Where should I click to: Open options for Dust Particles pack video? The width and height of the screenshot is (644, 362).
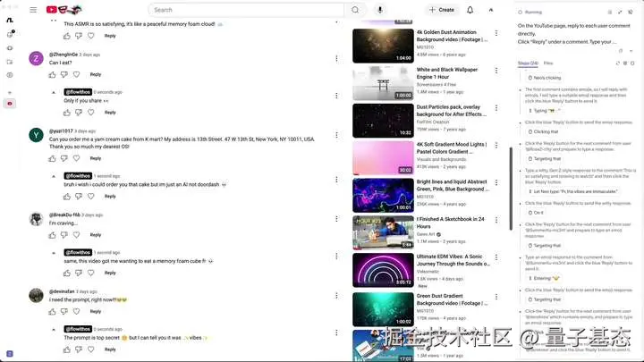pos(496,108)
